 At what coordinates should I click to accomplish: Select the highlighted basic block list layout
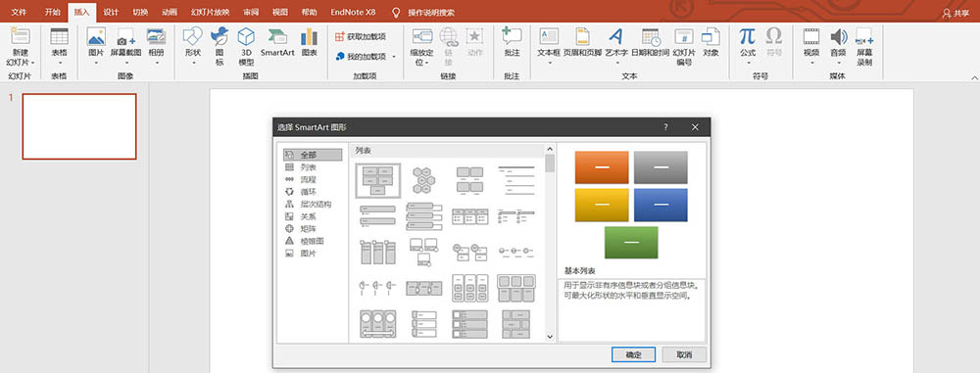[378, 180]
